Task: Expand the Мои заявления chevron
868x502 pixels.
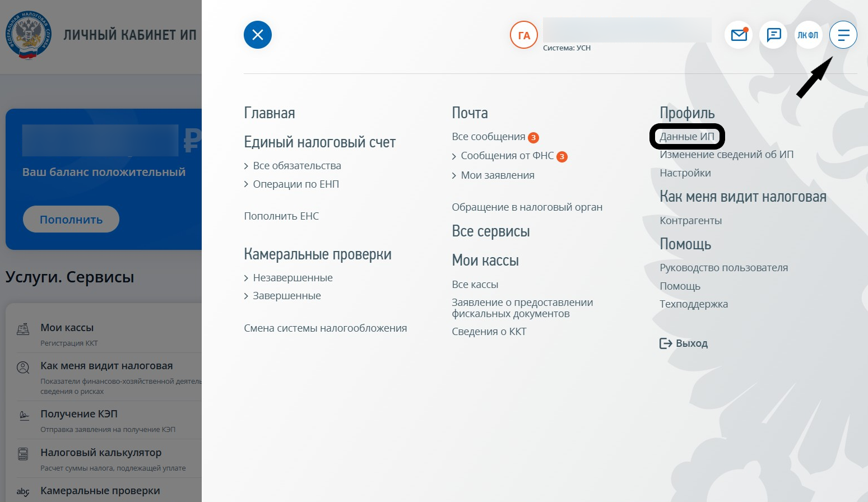Action: 454,175
